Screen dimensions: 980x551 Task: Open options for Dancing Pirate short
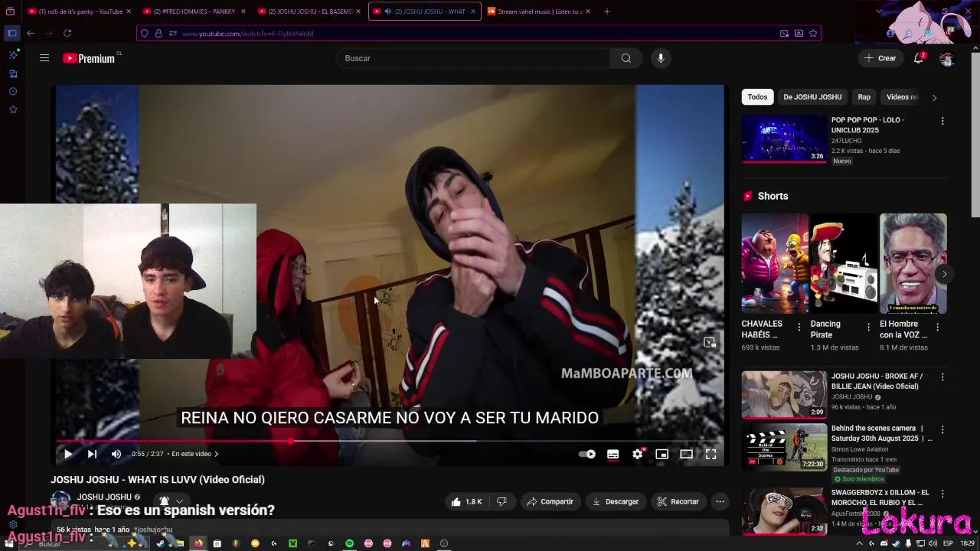click(868, 327)
